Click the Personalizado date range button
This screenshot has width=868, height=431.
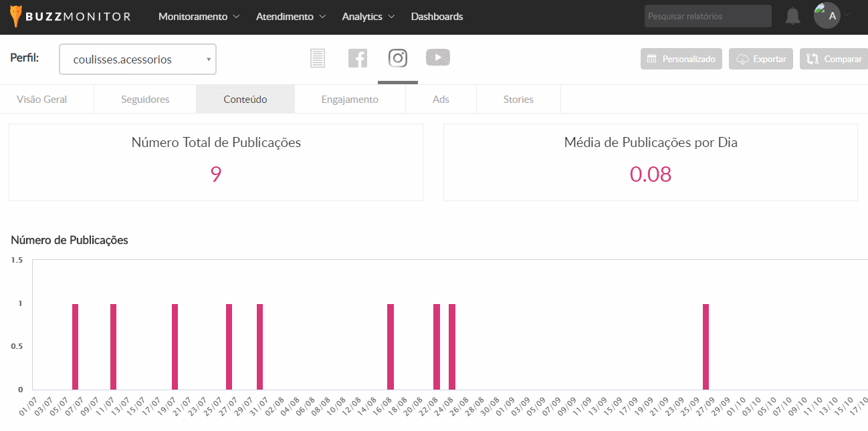tap(681, 59)
